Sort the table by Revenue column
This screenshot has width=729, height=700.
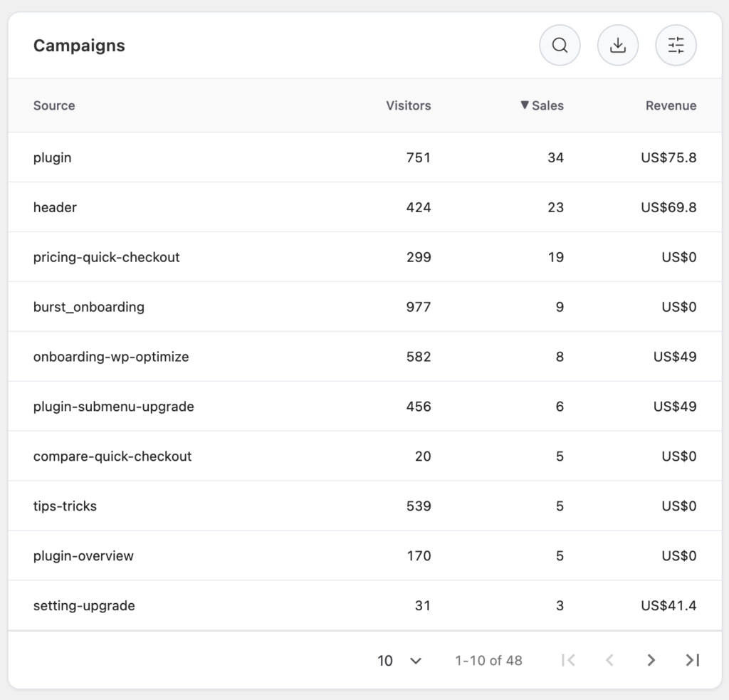pyautogui.click(x=671, y=105)
